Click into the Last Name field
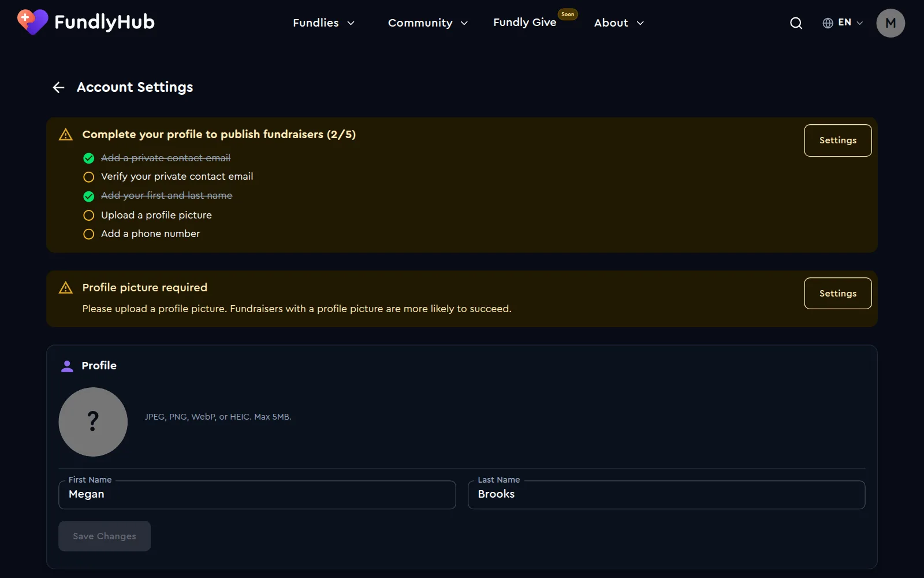924x578 pixels. (x=666, y=495)
